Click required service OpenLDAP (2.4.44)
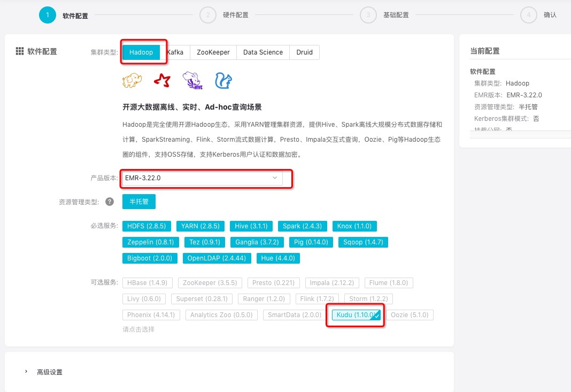The height and width of the screenshot is (392, 571). point(217,258)
